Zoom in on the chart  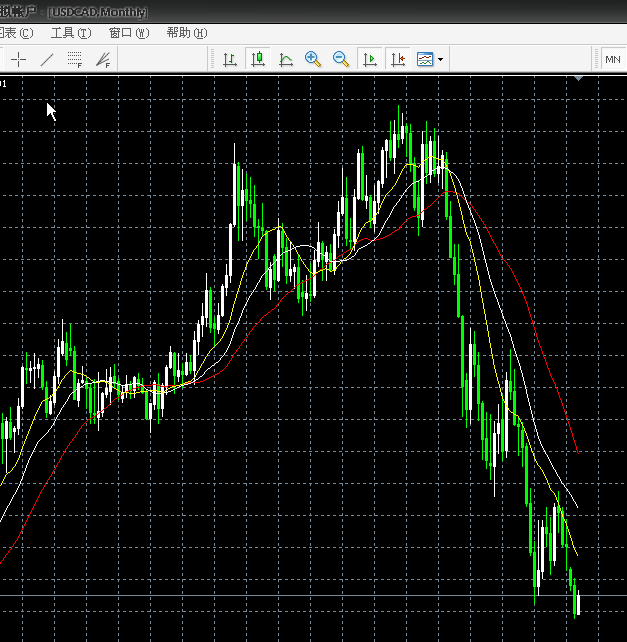[313, 60]
